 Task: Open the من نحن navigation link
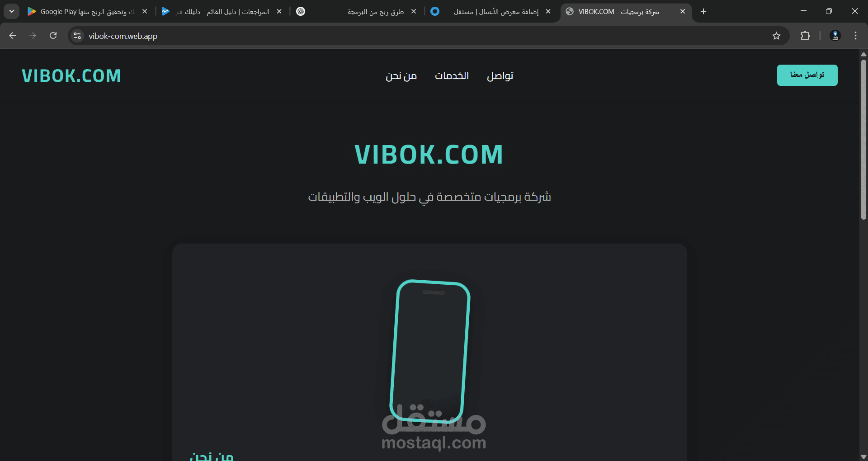point(401,76)
